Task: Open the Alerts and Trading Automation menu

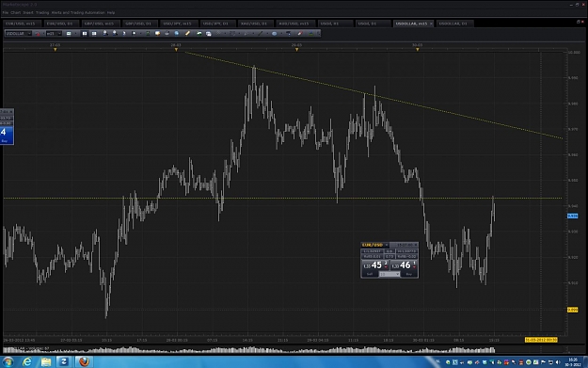Action: [78, 13]
